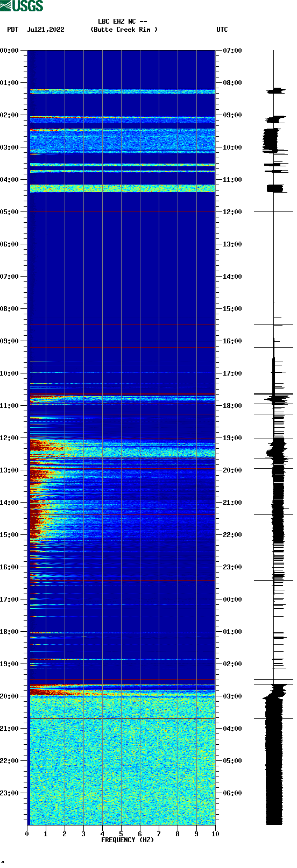Click the 23:00 UTC time label
The height and width of the screenshot is (868, 297).
pos(232,567)
